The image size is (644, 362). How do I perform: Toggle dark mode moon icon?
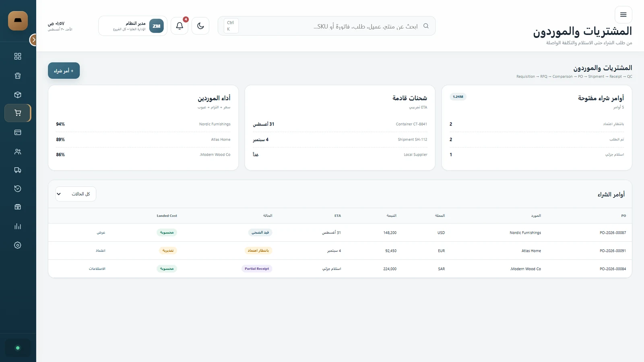coord(200,26)
